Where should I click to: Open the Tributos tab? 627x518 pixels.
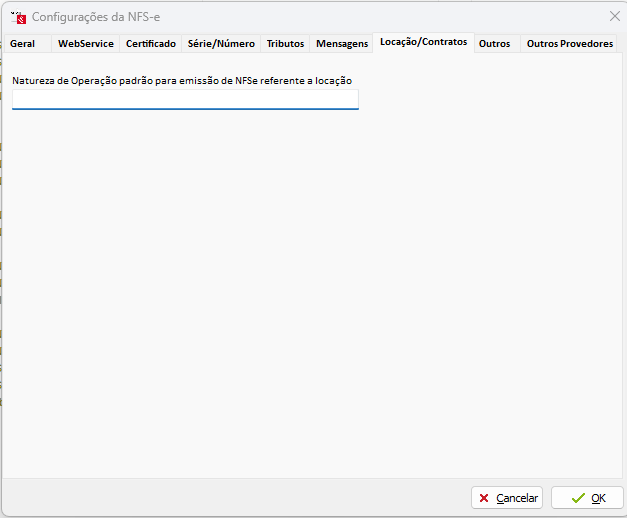click(x=285, y=44)
